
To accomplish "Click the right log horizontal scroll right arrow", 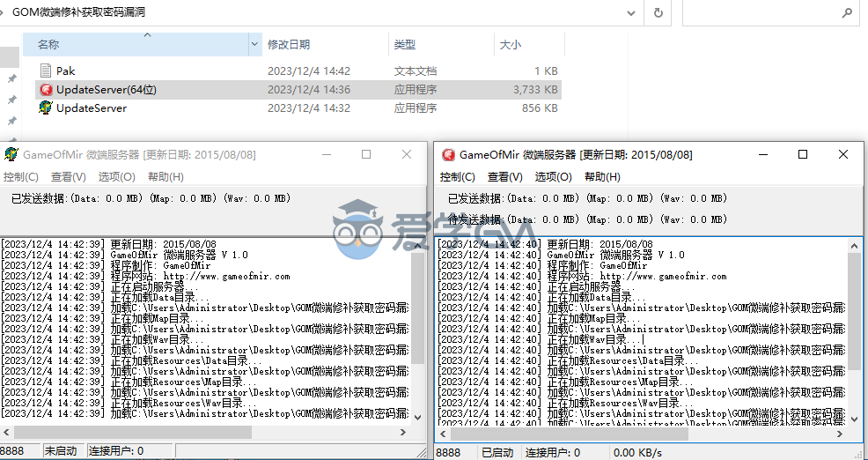I will [840, 434].
